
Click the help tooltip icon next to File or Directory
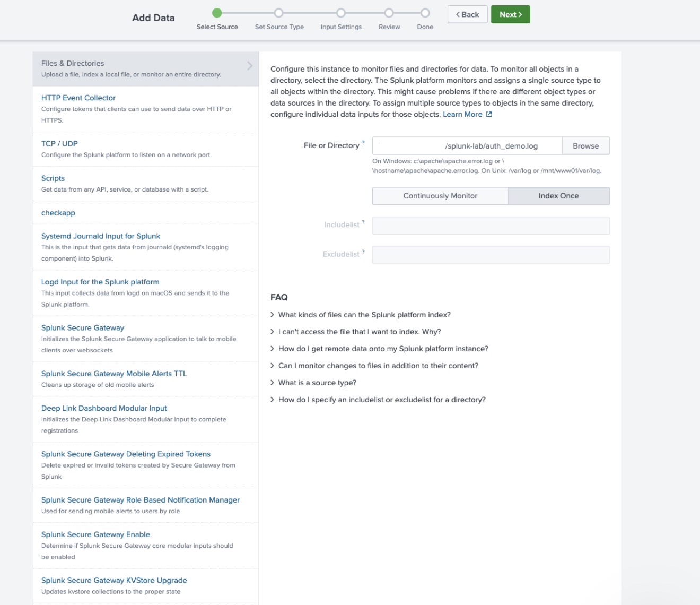pos(363,143)
